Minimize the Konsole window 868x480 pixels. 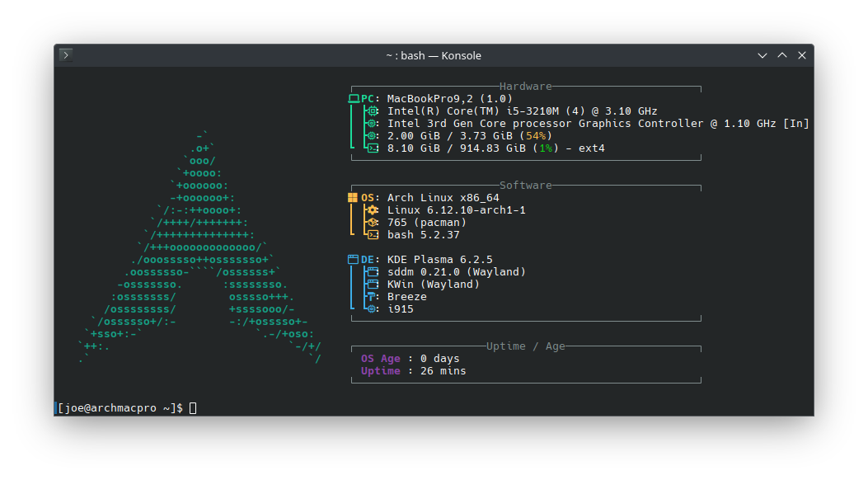(x=762, y=55)
